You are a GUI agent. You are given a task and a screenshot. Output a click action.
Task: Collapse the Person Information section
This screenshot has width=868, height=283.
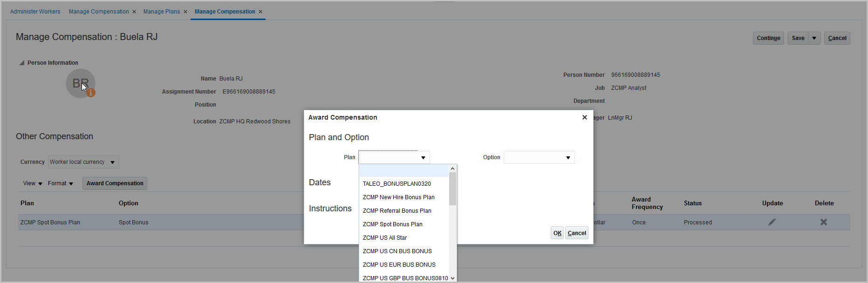(x=21, y=63)
